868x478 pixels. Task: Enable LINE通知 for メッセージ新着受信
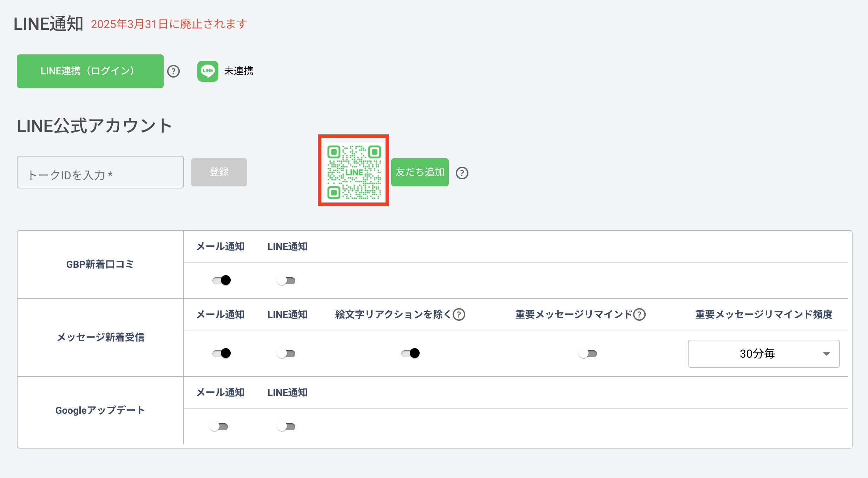tap(286, 353)
